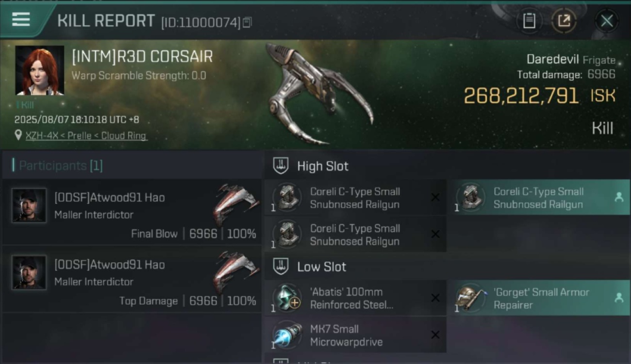Open Atwood91 Hao's Top Damage portrait

(x=29, y=272)
